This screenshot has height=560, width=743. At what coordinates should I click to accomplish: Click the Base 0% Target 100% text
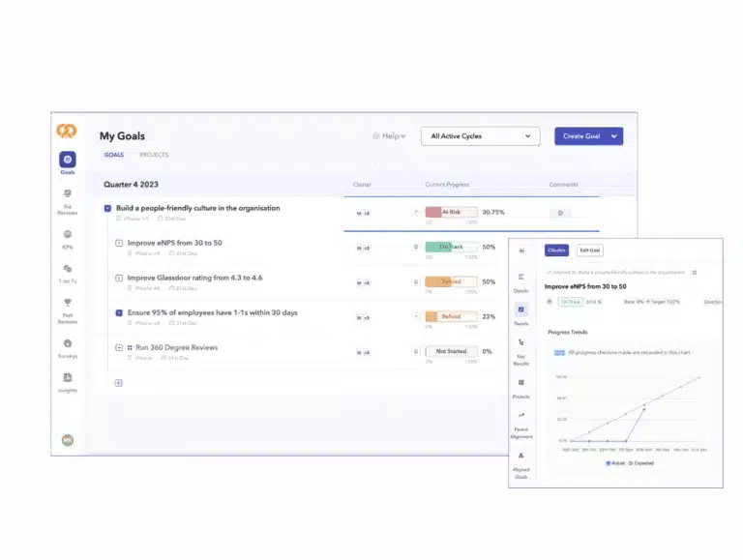(652, 302)
